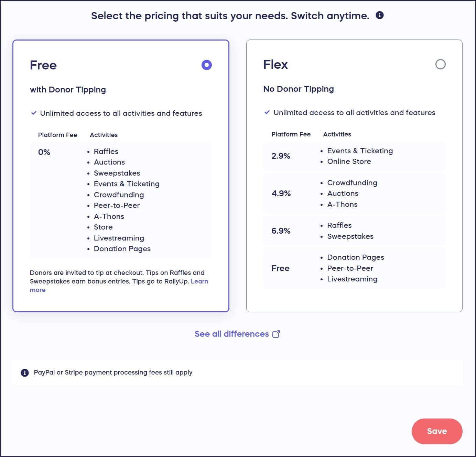Click the checkmark icon in the Flex plan
The height and width of the screenshot is (457, 476).
[x=267, y=112]
